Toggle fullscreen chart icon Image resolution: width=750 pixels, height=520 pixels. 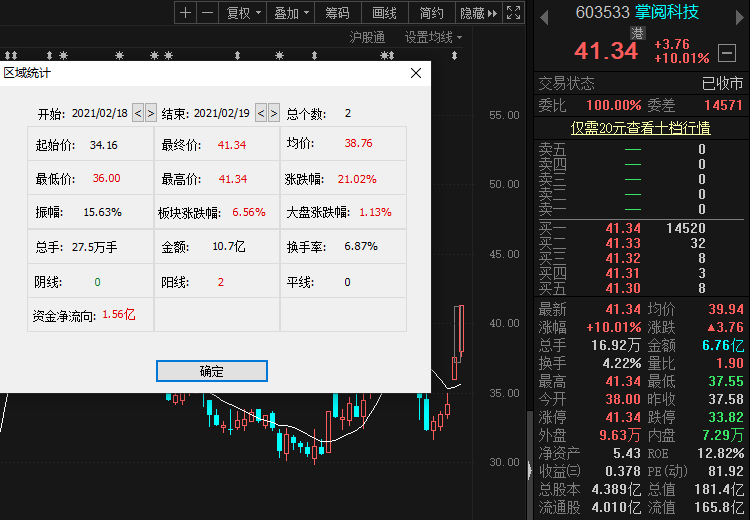513,13
